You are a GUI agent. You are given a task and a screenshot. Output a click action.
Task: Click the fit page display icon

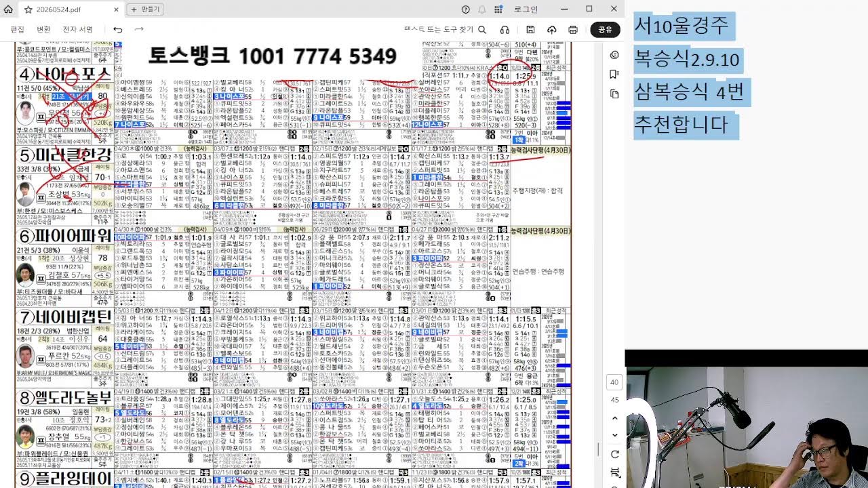614,472
